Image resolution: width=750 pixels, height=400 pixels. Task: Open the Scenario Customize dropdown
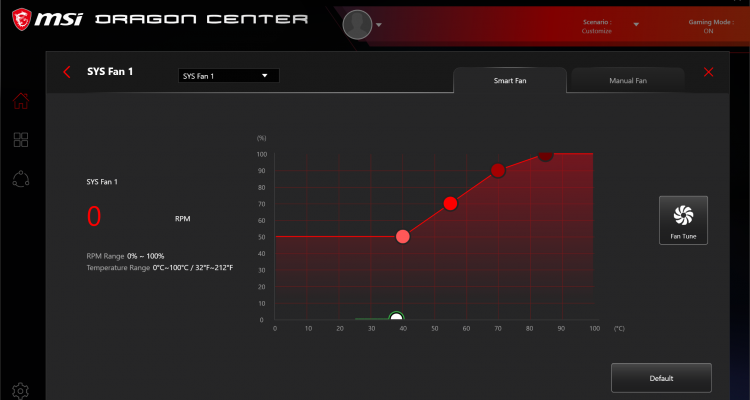click(x=636, y=25)
